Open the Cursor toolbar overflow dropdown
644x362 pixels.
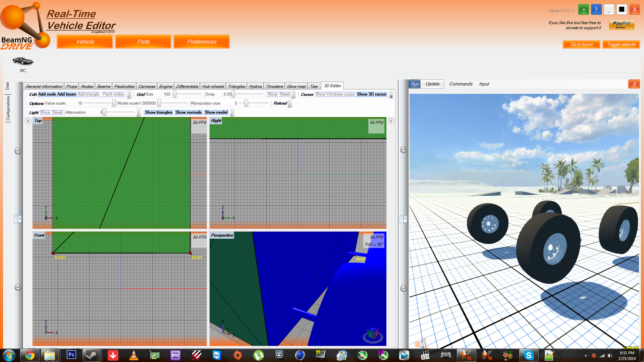391,95
